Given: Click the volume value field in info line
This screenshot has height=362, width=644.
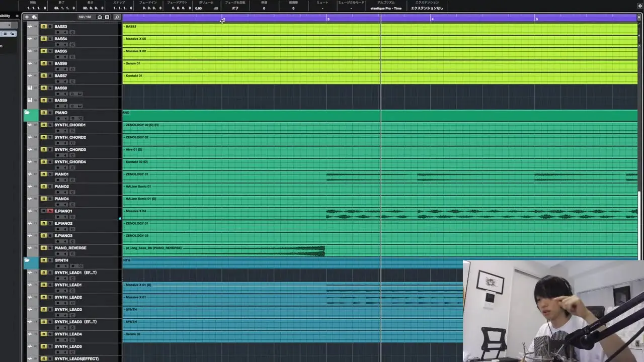Looking at the screenshot, I should coord(199,9).
